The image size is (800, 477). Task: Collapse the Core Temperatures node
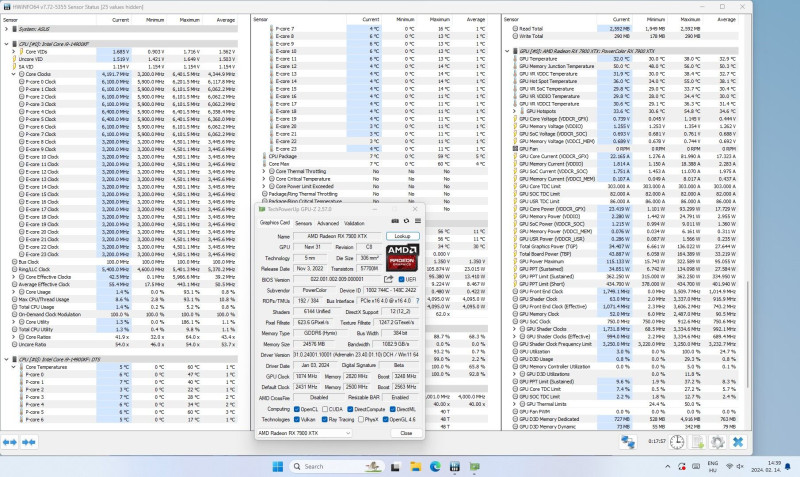pos(14,367)
